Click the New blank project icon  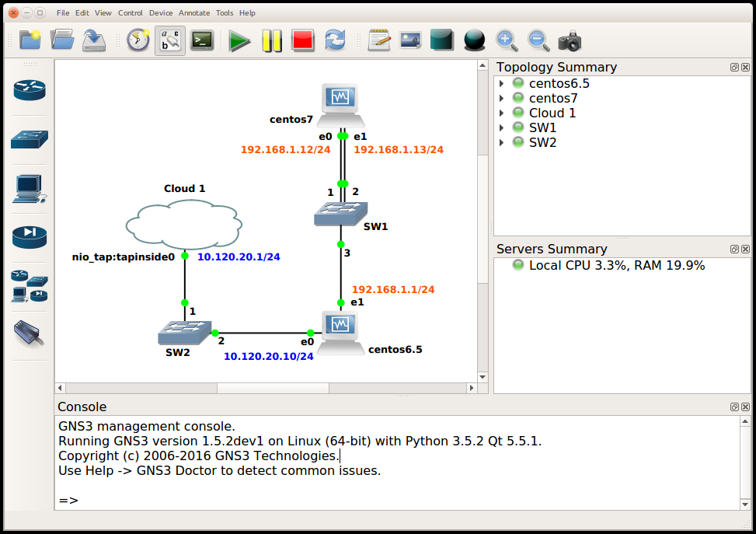[x=30, y=40]
